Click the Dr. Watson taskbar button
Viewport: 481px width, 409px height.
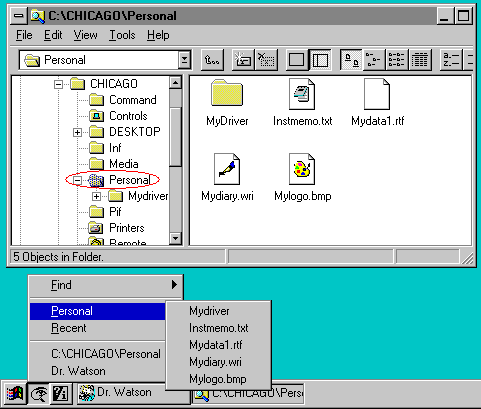(x=133, y=393)
